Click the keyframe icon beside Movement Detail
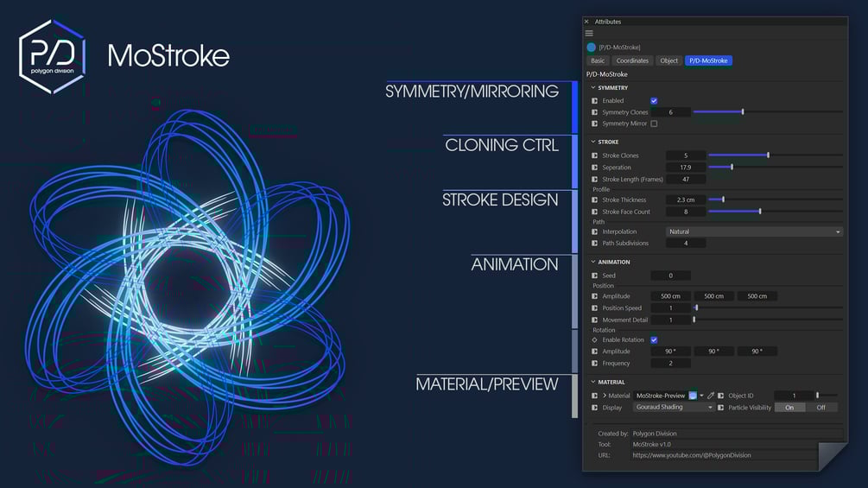The height and width of the screenshot is (488, 868). point(594,320)
